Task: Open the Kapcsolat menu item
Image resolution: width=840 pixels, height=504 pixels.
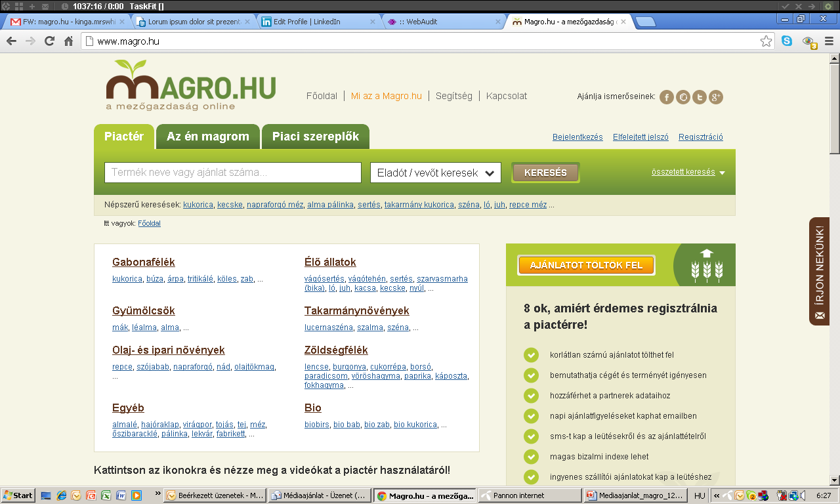Action: pos(507,96)
